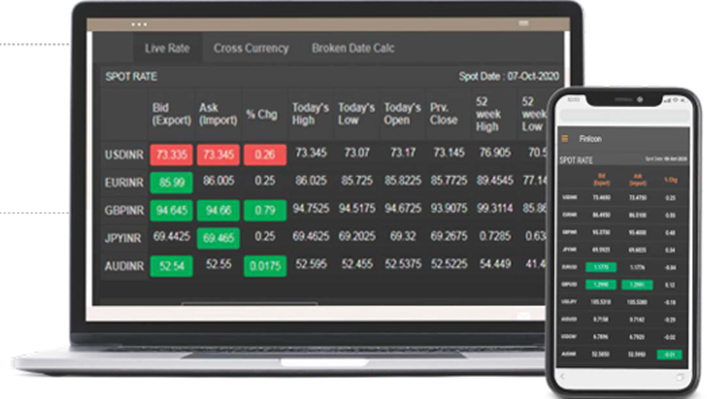This screenshot has height=399, width=707.
Task: Select USDINR Today's Open value 73.17
Action: coord(403,153)
